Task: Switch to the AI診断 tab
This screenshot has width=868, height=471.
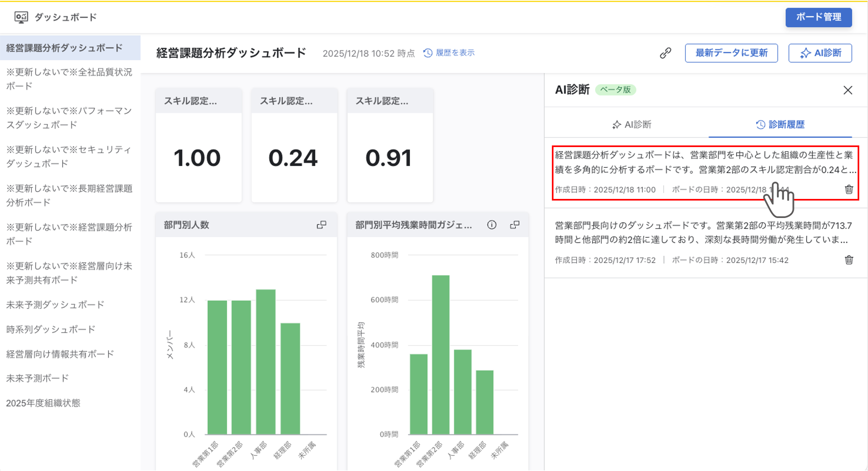Action: click(x=632, y=124)
